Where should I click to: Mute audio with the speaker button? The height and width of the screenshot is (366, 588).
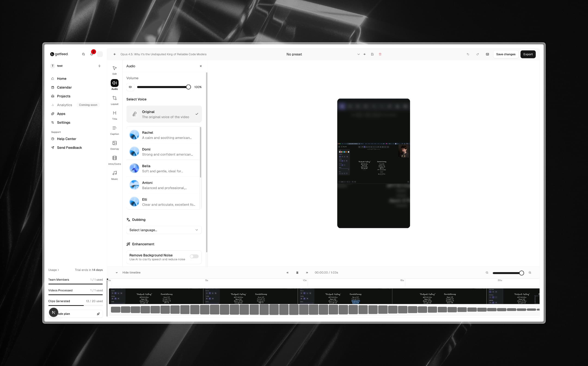tap(130, 87)
